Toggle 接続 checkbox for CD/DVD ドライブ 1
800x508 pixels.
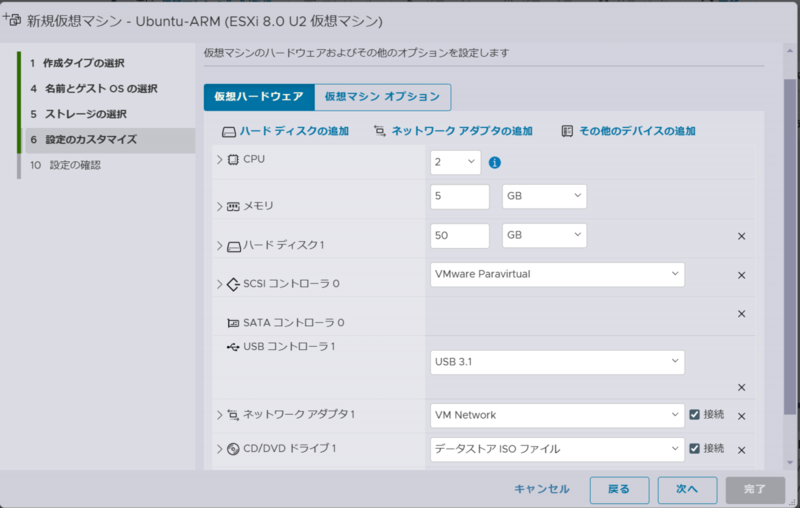coord(694,448)
